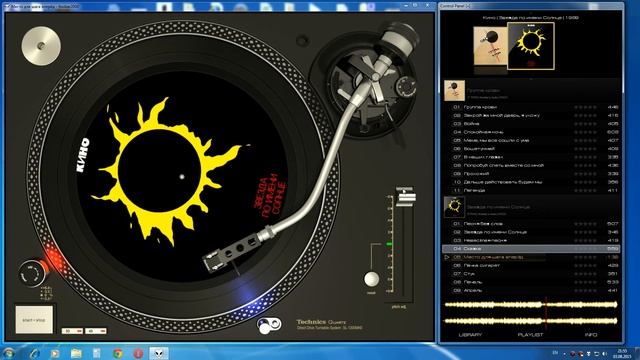Click the highlighted track 04 Сказка
This screenshot has width=640, height=360.
(532, 249)
